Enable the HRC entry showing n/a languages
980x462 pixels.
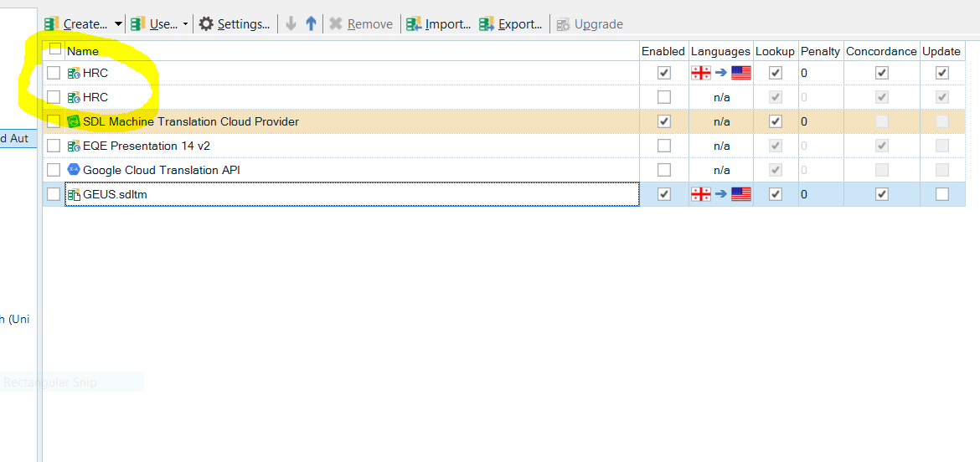(x=663, y=97)
